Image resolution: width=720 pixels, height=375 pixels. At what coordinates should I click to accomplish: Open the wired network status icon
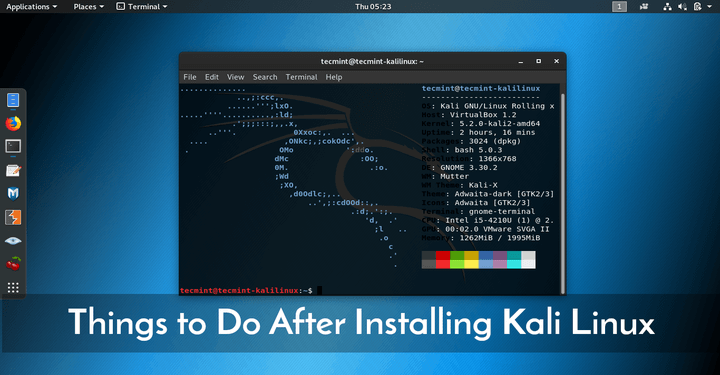click(667, 6)
